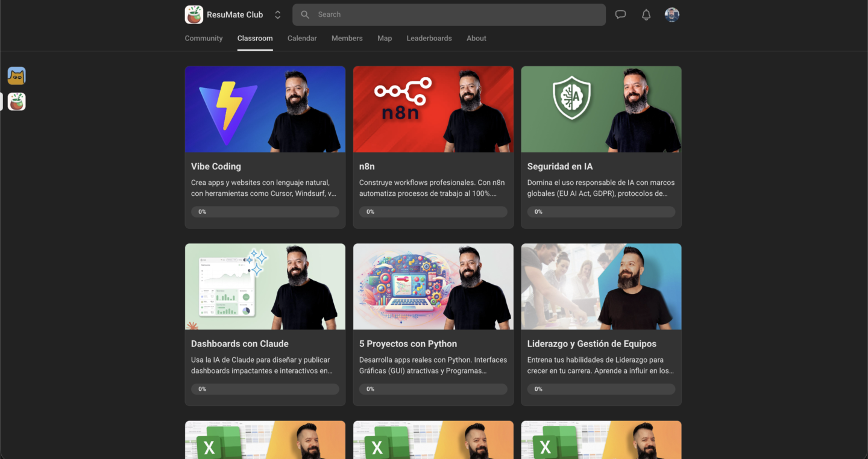Click the 5 Proyectos con Python progress bar
Image resolution: width=868 pixels, height=459 pixels.
(433, 389)
